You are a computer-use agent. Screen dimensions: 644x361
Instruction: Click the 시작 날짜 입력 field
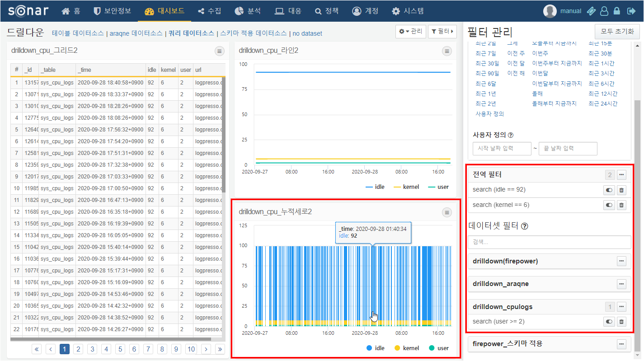pyautogui.click(x=502, y=149)
